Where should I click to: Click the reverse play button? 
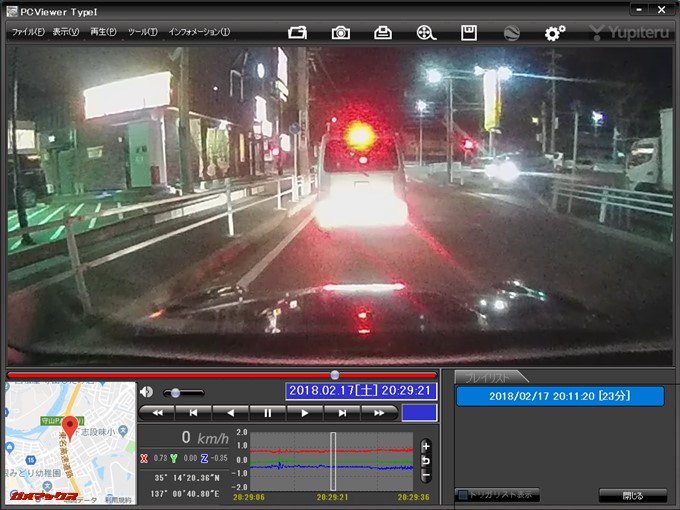pyautogui.click(x=231, y=412)
